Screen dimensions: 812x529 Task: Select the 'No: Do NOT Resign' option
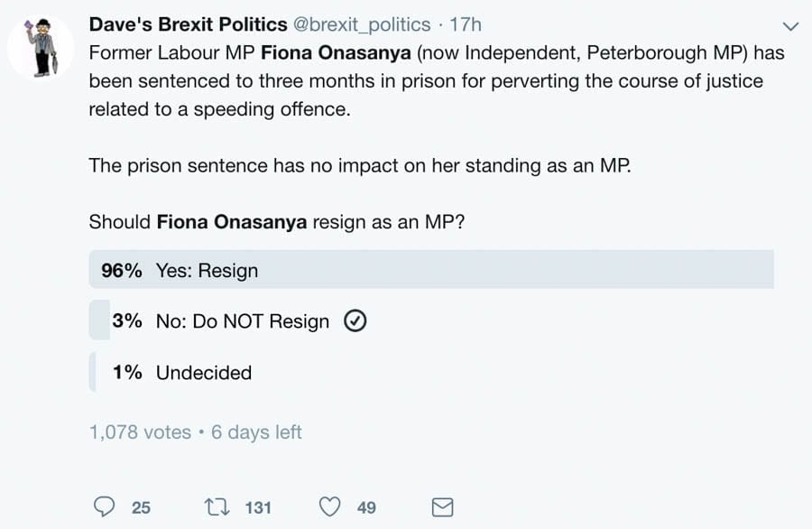[x=243, y=321]
